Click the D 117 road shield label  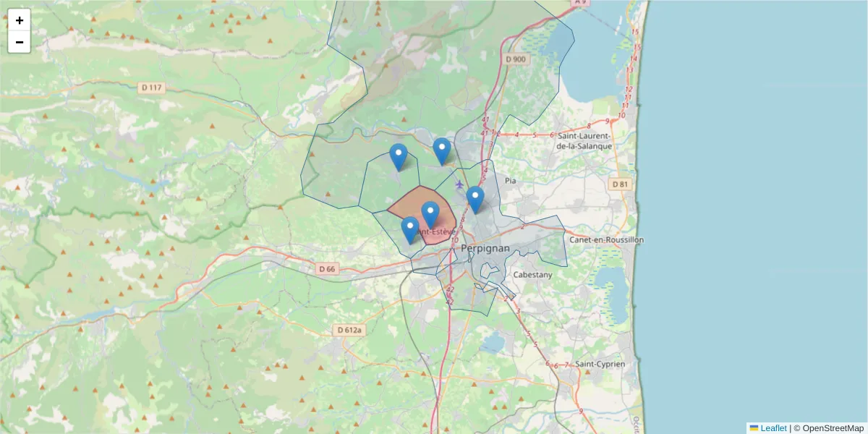[x=151, y=87]
